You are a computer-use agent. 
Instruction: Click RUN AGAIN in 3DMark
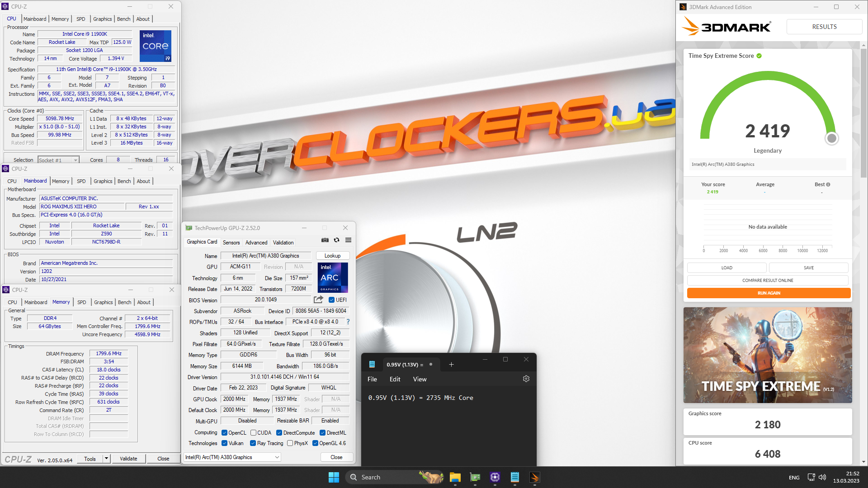pos(769,293)
